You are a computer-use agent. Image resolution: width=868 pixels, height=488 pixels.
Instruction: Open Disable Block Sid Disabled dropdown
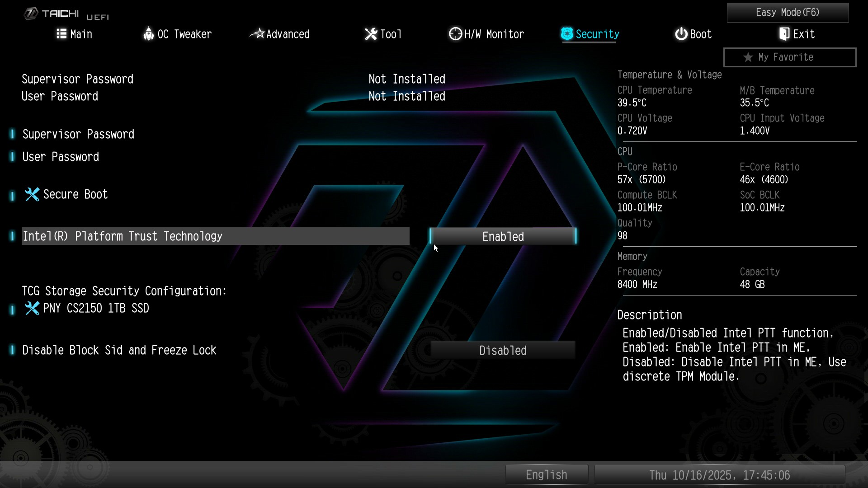tap(503, 351)
